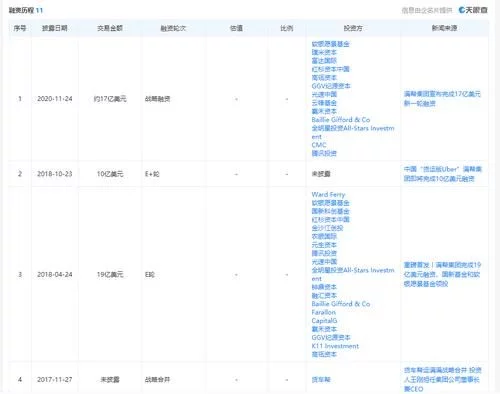Open 富达国际 investor link
500x394 pixels.
tap(324, 61)
